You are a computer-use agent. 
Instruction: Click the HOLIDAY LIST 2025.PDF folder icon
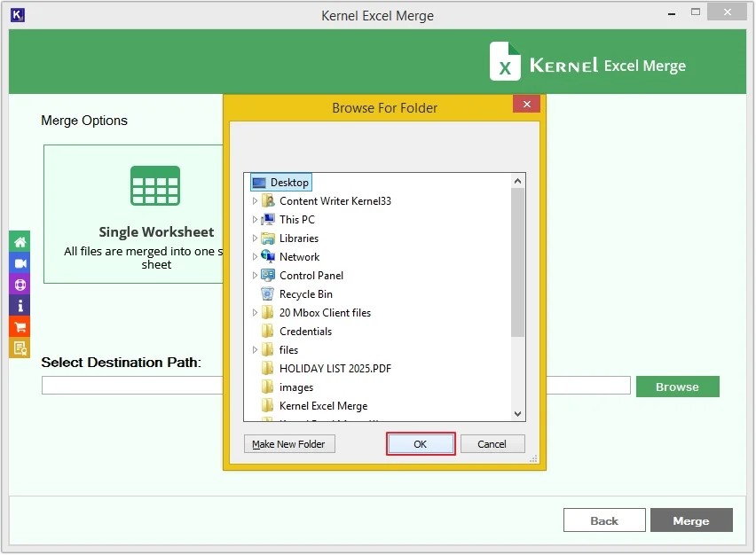pyautogui.click(x=268, y=369)
